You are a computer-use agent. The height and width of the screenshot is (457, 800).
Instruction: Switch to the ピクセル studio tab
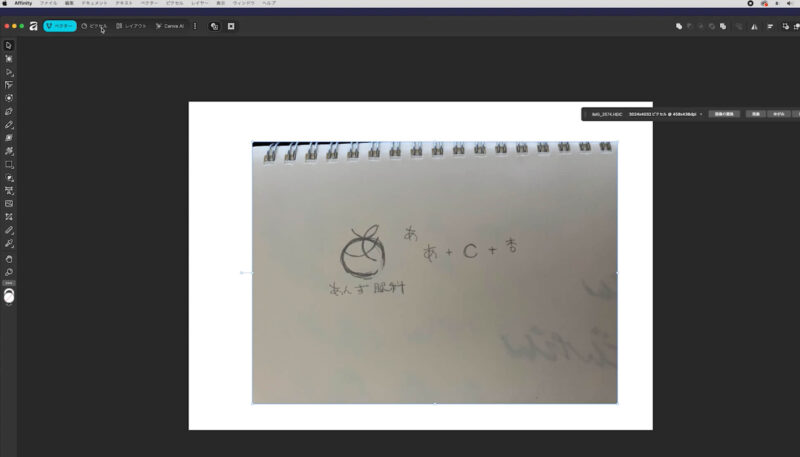(x=94, y=26)
